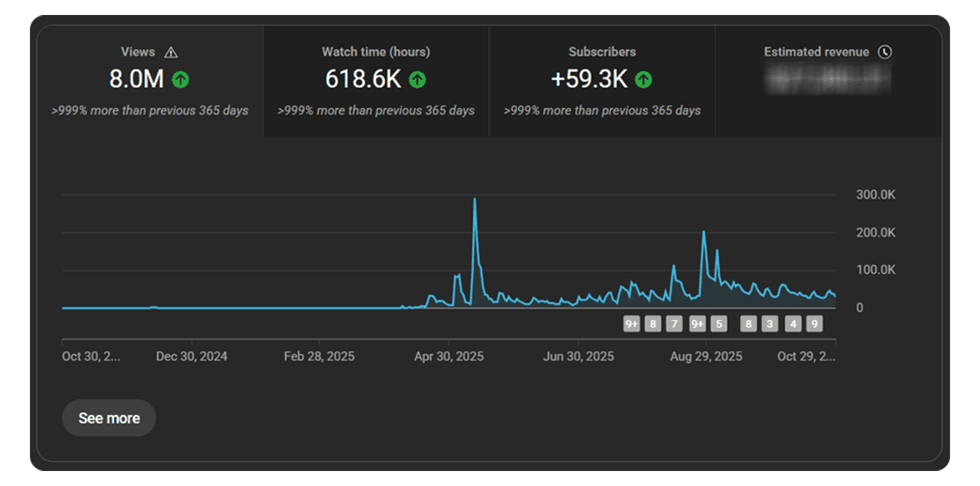Click the truncated Oct 30 start date label
Image resolution: width=980 pixels, height=486 pixels.
[91, 357]
